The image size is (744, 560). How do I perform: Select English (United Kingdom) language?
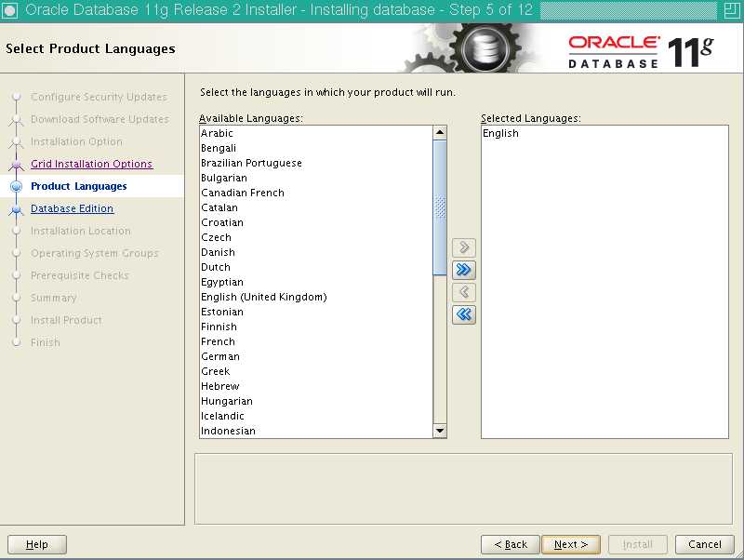pyautogui.click(x=316, y=297)
